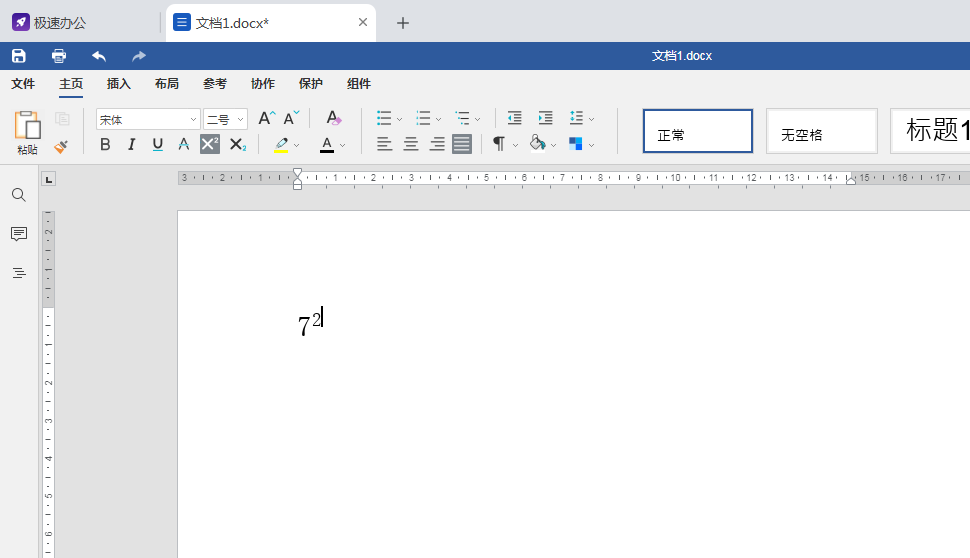Switch to the 插入 ribbon tab

(x=119, y=84)
